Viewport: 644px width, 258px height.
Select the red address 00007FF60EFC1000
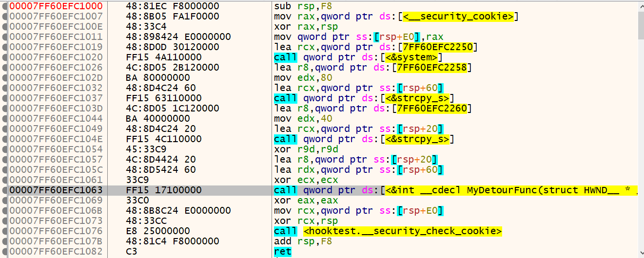pos(56,6)
